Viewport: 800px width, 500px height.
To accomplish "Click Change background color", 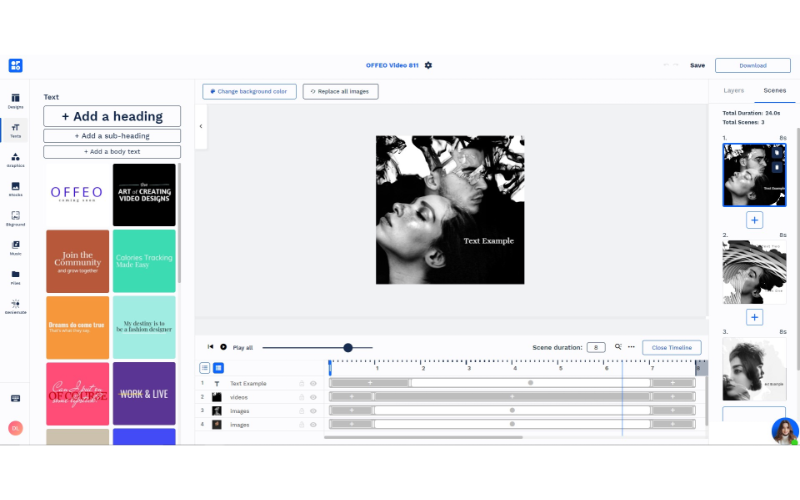I will pyautogui.click(x=249, y=91).
